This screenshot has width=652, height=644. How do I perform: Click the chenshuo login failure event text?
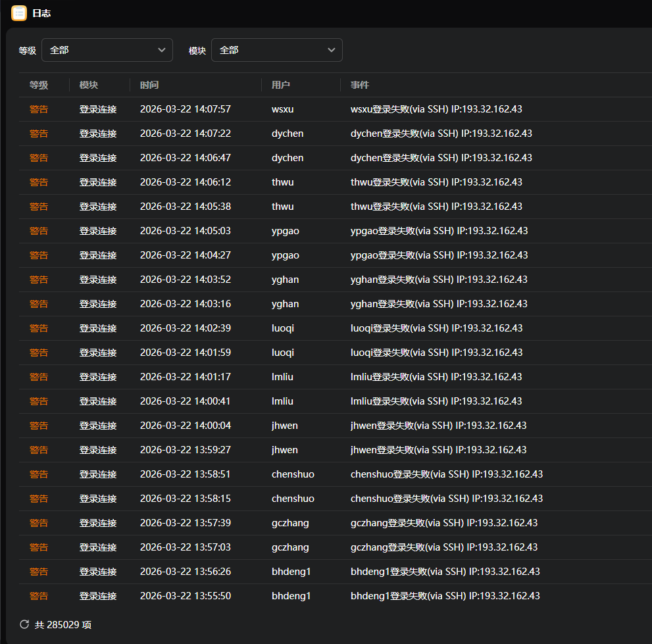click(x=445, y=474)
